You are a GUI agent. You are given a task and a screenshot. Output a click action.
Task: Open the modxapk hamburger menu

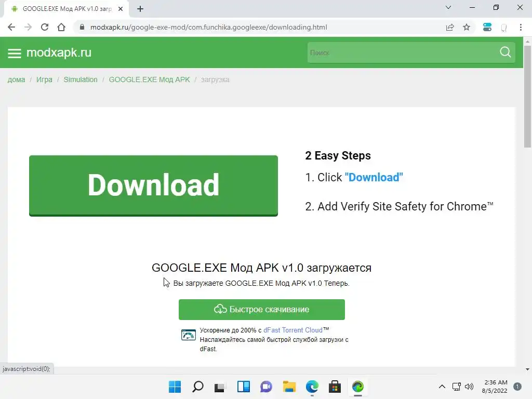tap(14, 53)
